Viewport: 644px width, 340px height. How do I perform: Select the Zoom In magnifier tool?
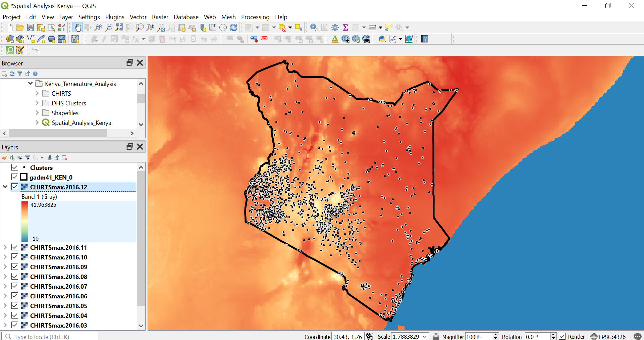pos(98,28)
